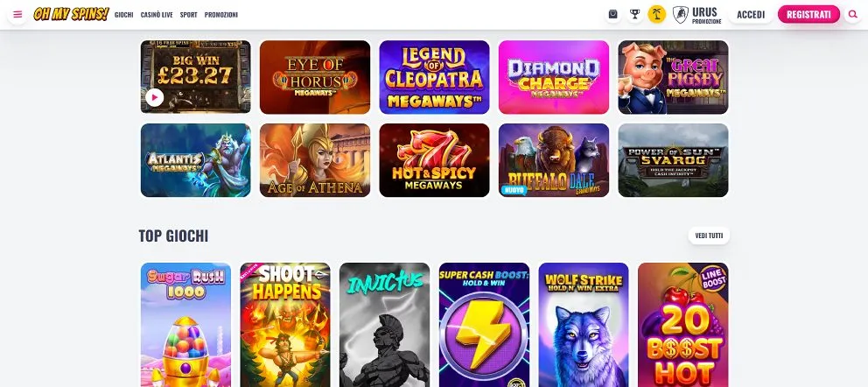The height and width of the screenshot is (387, 868).
Task: Click the Accedi login button
Action: click(x=751, y=14)
